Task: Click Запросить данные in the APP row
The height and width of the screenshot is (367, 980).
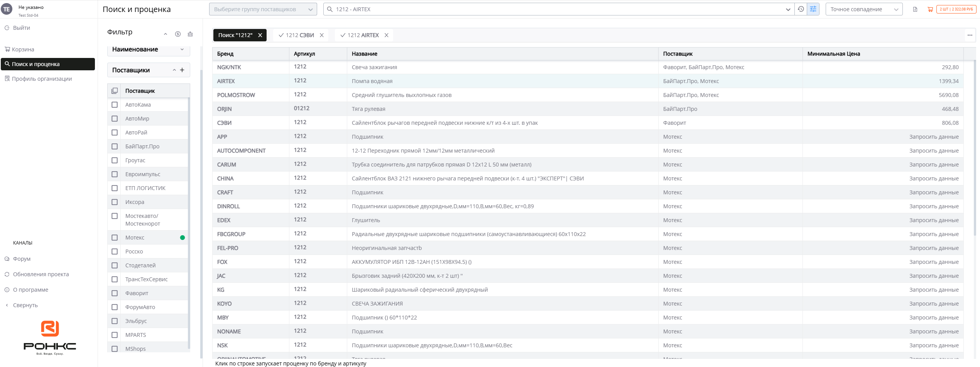Action: [934, 137]
